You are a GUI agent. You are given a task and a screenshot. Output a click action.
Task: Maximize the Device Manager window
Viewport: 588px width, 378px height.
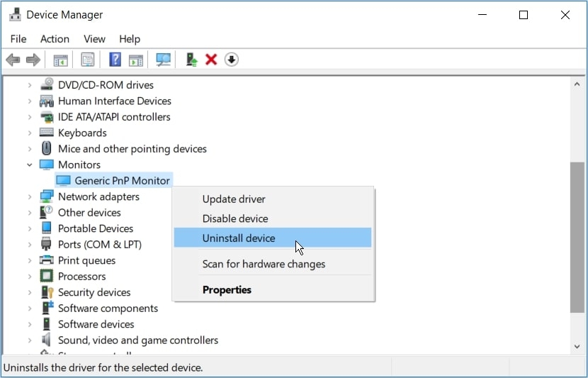coord(524,15)
